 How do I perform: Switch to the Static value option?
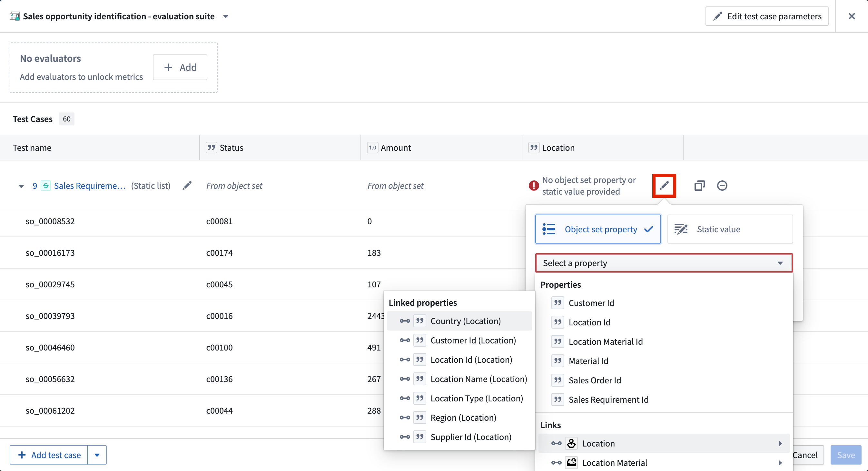coord(730,229)
